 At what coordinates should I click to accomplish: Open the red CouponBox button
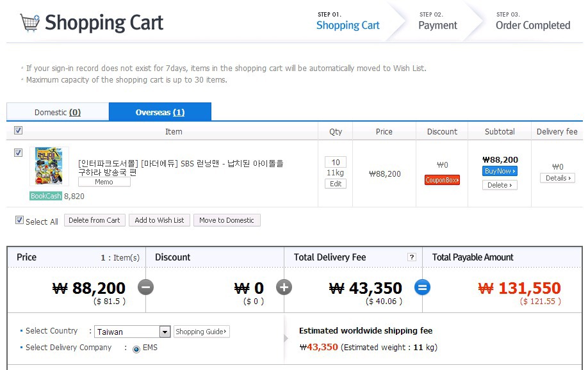coord(442,181)
